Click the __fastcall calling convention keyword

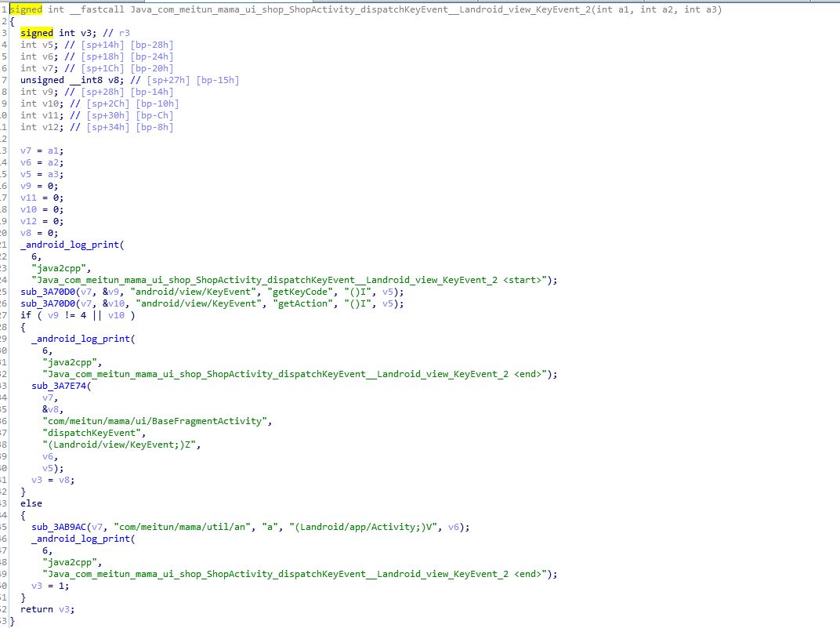97,9
